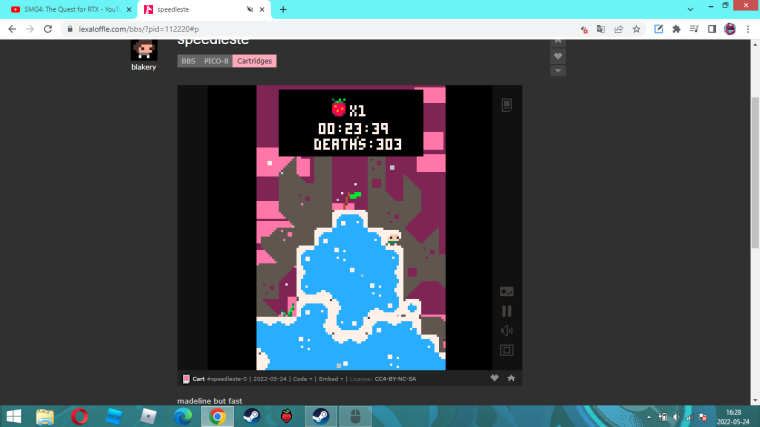Open the Chrome profile avatar
This screenshot has width=760, height=427.
pos(730,29)
